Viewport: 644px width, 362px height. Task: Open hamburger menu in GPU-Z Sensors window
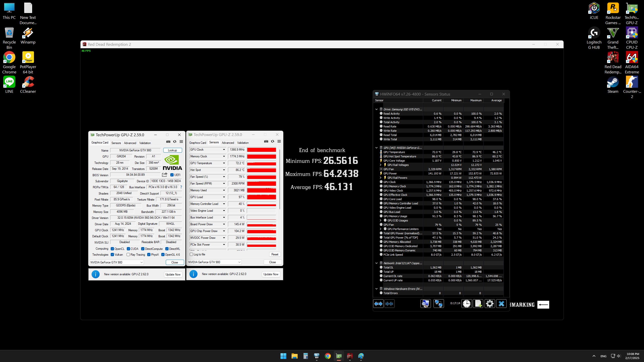click(x=279, y=141)
